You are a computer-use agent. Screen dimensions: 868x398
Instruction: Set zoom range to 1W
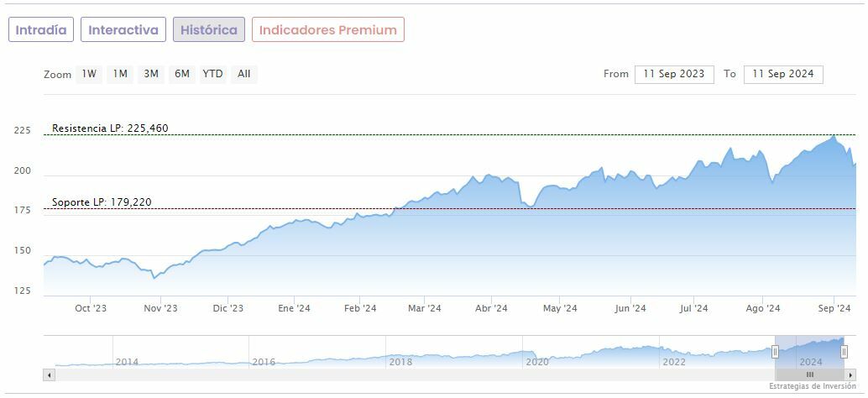[89, 74]
